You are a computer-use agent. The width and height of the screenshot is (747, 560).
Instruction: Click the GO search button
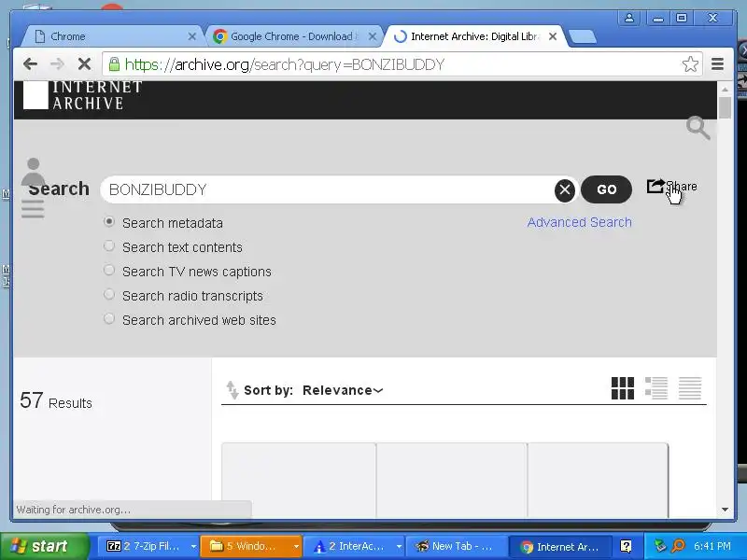click(x=606, y=189)
